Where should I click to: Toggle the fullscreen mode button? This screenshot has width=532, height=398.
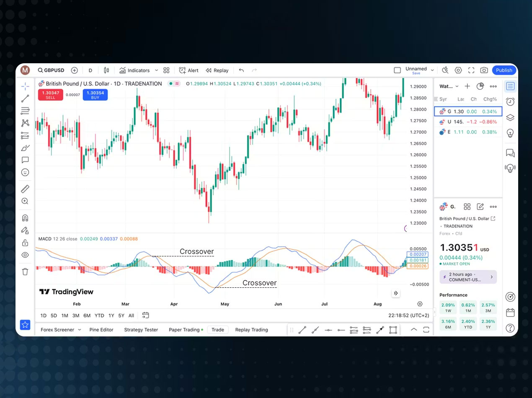point(471,70)
